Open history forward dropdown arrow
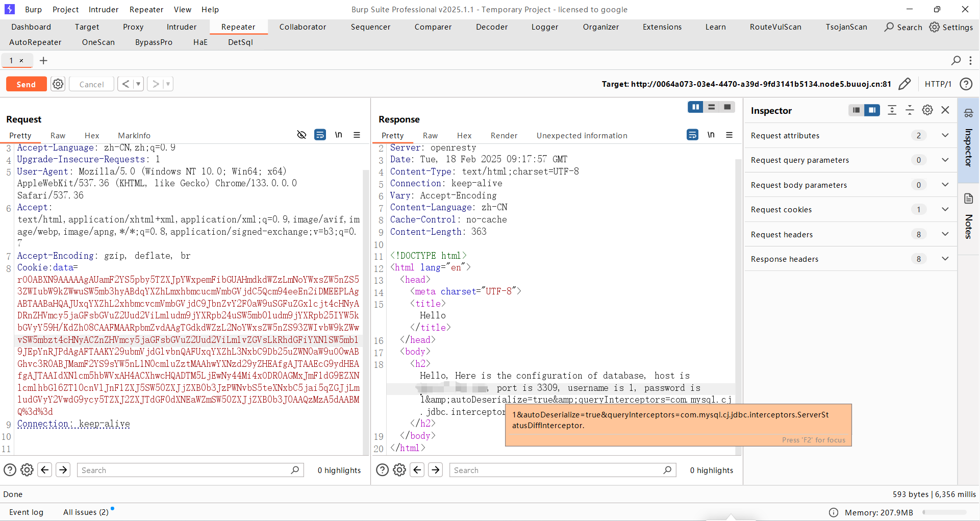The image size is (980, 521). [x=168, y=84]
